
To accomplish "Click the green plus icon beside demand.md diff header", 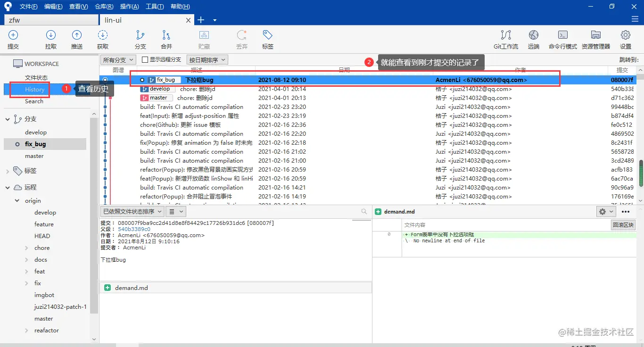I will (378, 212).
